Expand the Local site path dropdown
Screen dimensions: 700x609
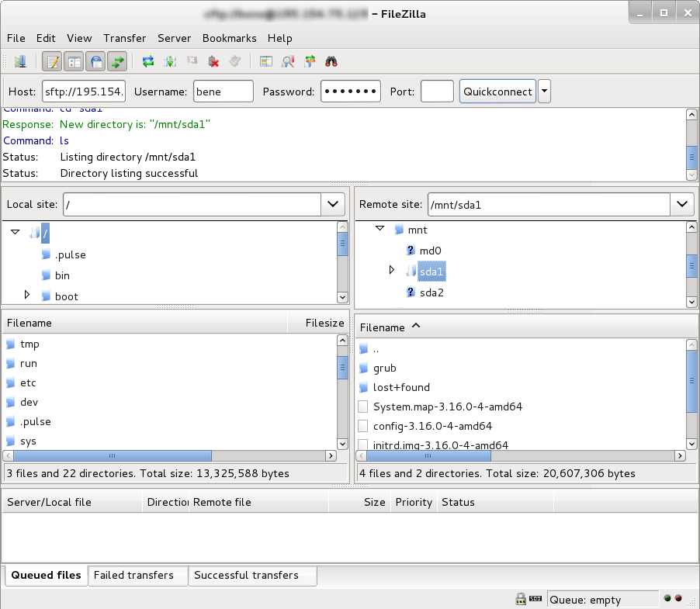click(333, 204)
